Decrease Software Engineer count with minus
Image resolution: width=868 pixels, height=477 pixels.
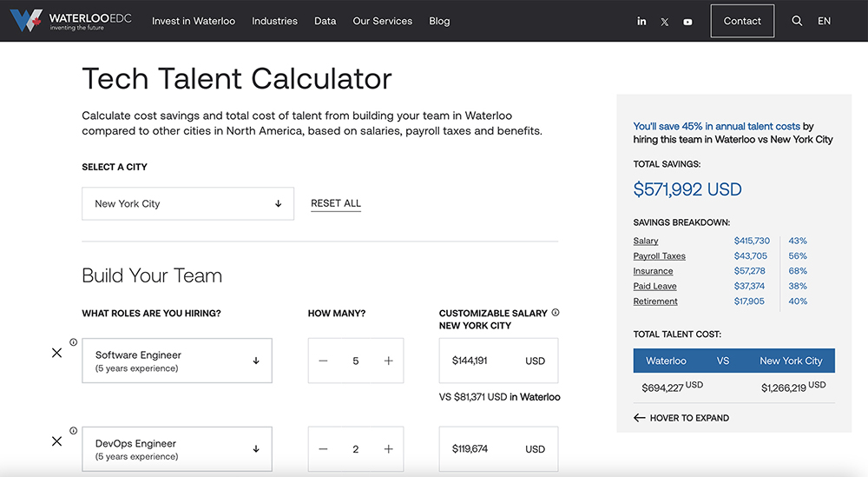(324, 361)
